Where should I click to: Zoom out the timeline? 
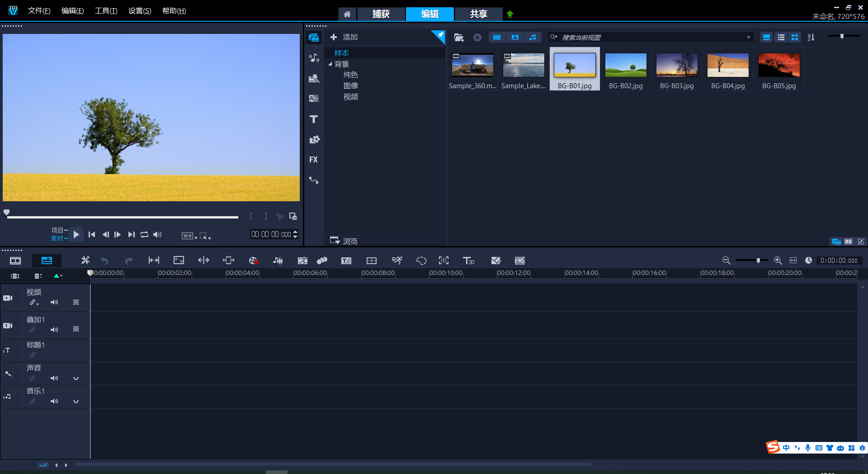point(726,261)
